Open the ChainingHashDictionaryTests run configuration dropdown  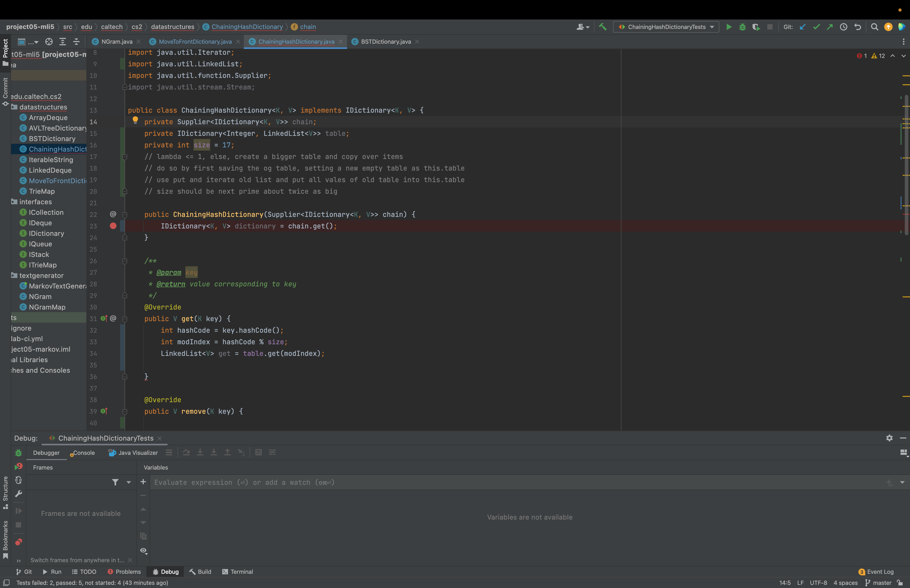[666, 27]
